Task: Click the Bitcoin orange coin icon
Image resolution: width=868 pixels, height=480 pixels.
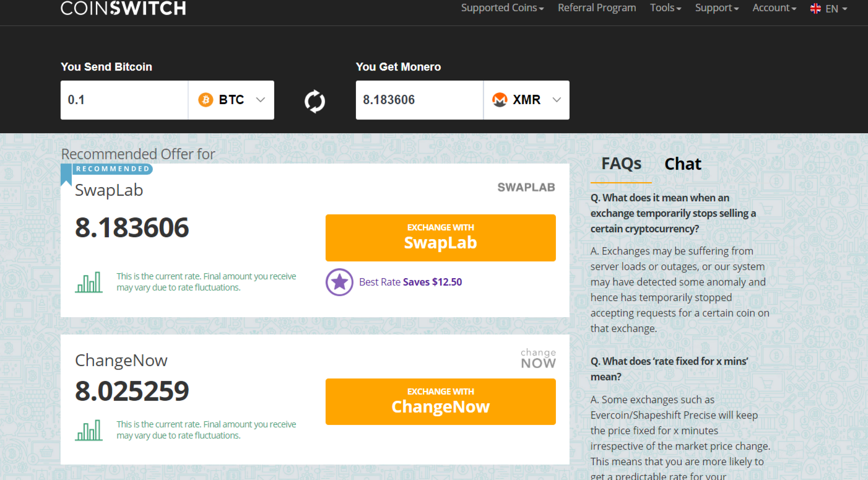Action: pyautogui.click(x=206, y=100)
